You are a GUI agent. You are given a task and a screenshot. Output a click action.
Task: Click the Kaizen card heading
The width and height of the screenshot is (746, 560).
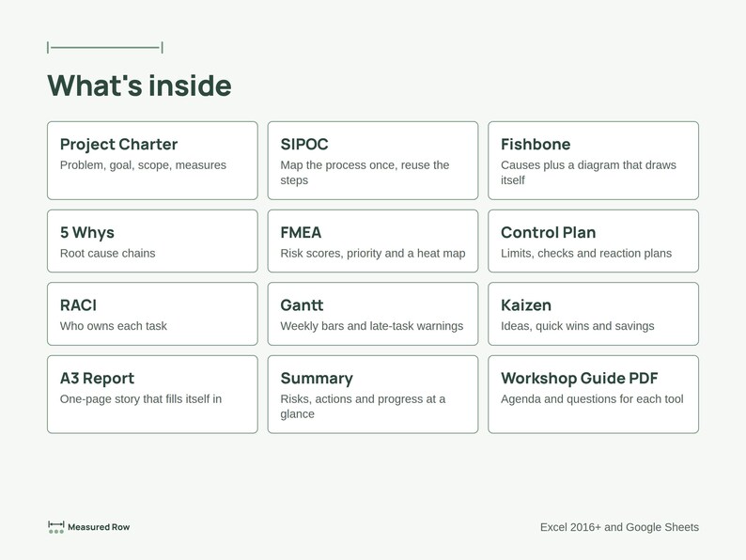pos(526,305)
